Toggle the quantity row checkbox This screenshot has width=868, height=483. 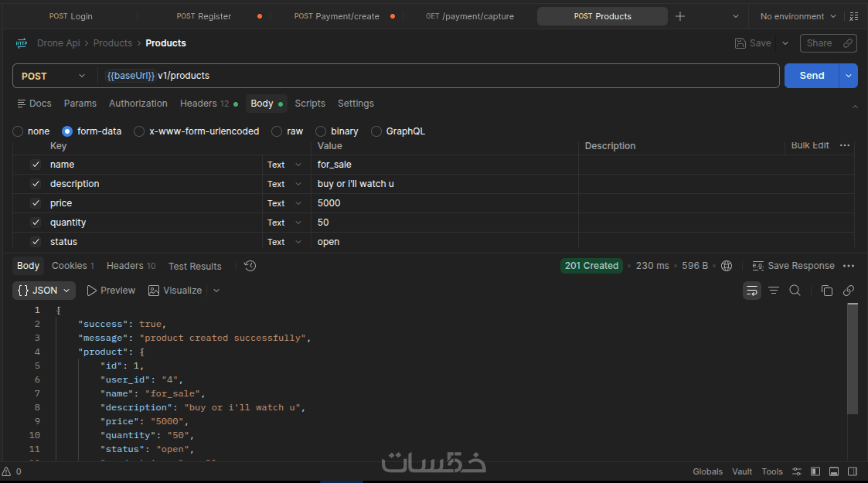tap(36, 223)
